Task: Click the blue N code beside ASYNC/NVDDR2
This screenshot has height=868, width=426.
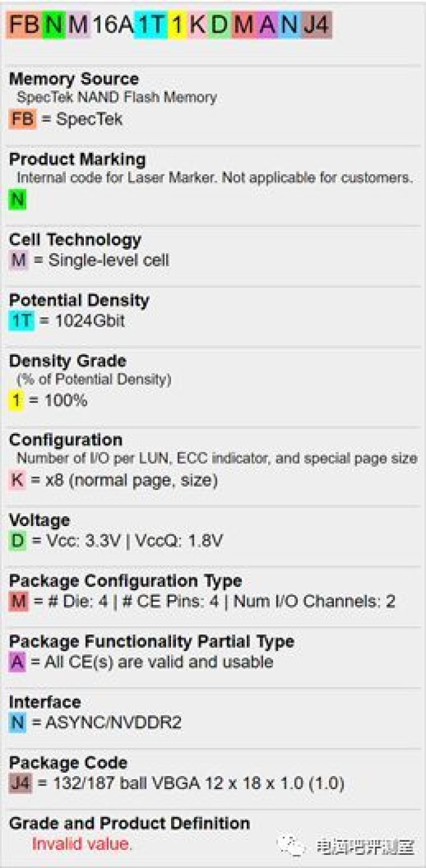Action: pos(18,723)
